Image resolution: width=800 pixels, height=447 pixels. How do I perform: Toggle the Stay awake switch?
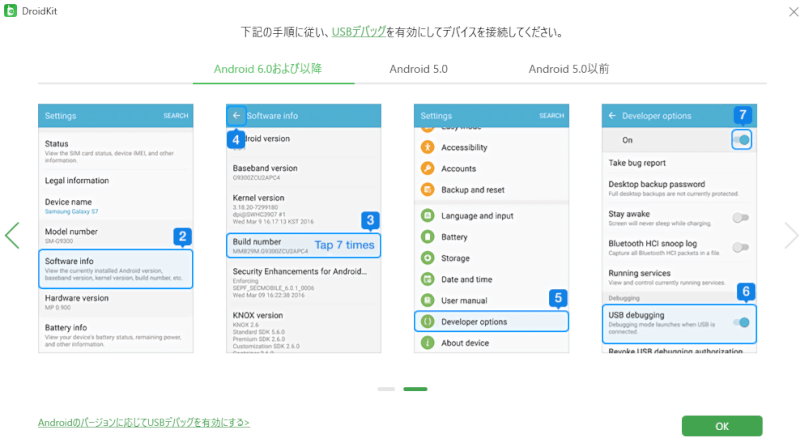click(741, 218)
